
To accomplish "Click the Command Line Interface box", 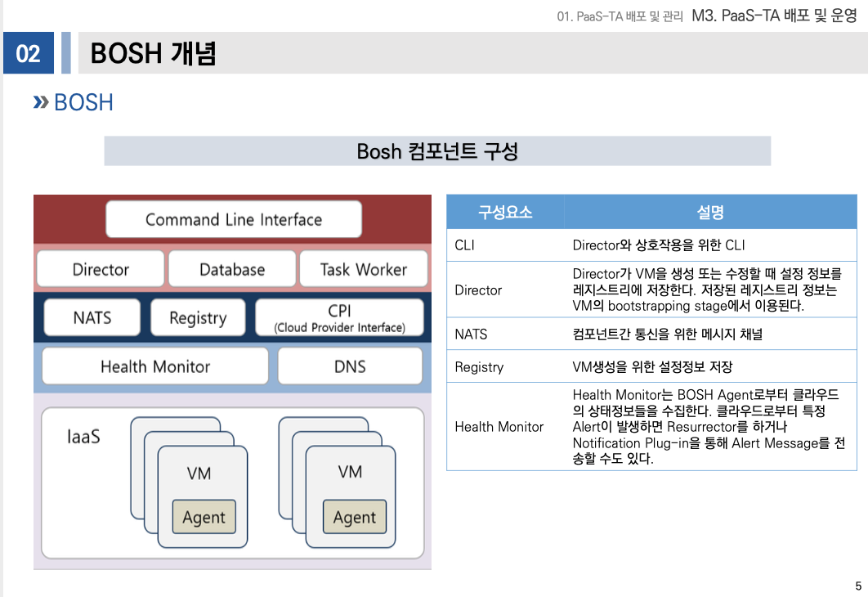I will pyautogui.click(x=234, y=219).
